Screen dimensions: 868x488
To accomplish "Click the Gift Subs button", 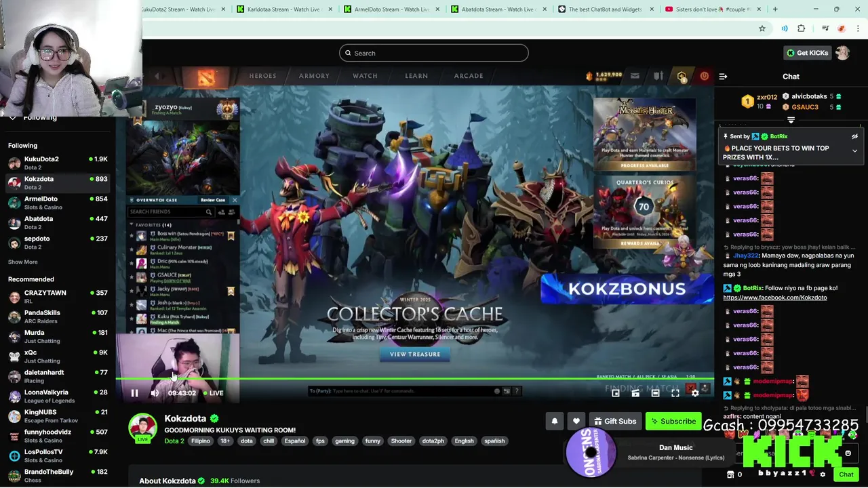I will (x=615, y=422).
